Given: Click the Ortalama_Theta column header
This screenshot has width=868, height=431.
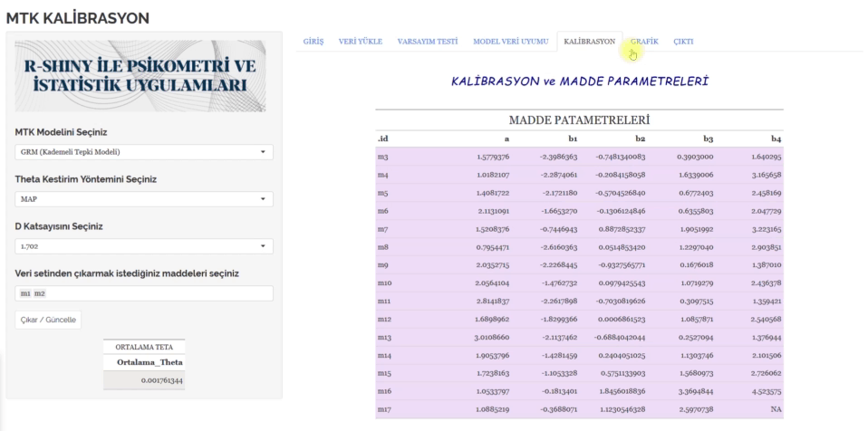Looking at the screenshot, I should 150,362.
